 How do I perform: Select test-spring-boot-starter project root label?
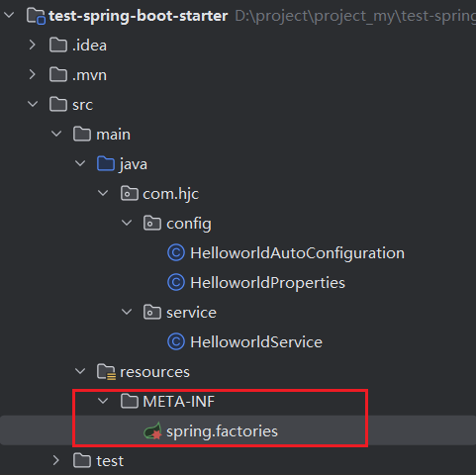click(x=139, y=16)
